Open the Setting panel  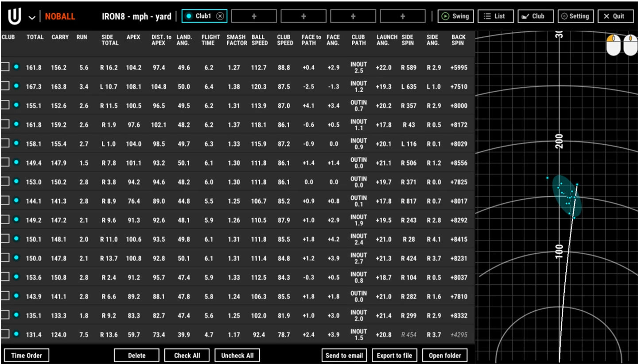tap(575, 16)
